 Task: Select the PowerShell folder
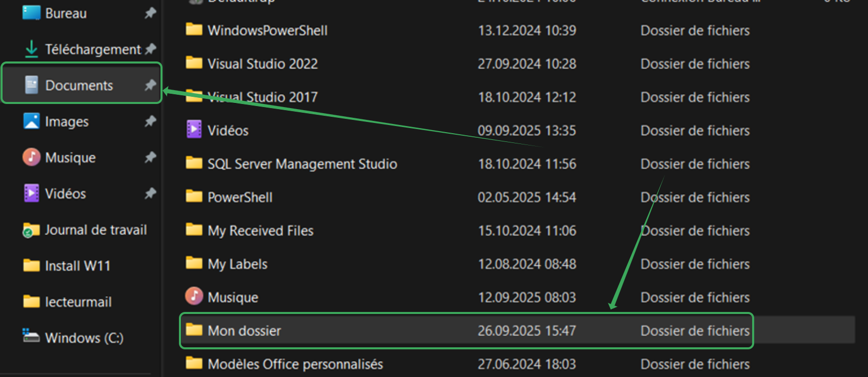pos(518,197)
